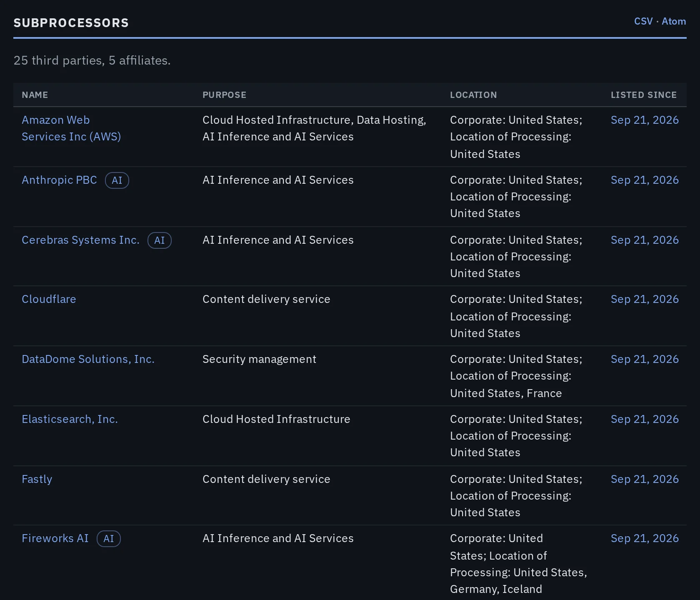700x600 pixels.
Task: Select '25 third parties, 5 affiliates.' text
Action: tap(92, 60)
